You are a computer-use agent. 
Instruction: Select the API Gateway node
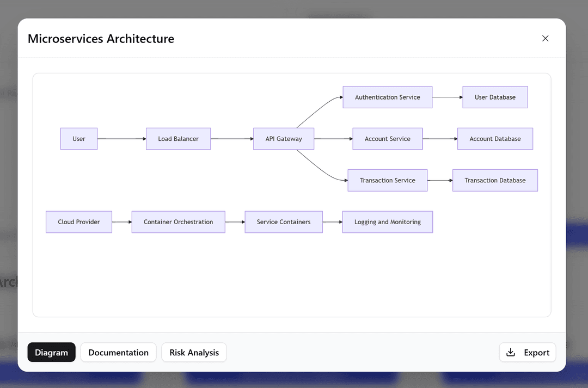coord(283,139)
